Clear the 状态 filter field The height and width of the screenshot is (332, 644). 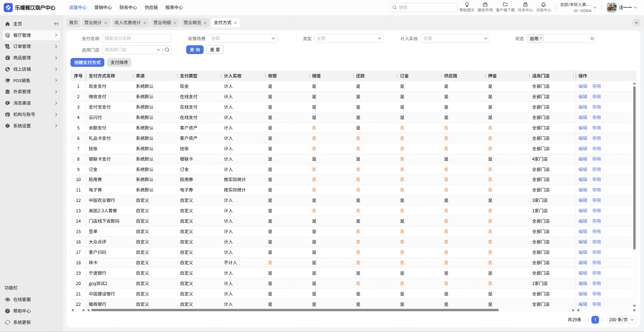(592, 39)
